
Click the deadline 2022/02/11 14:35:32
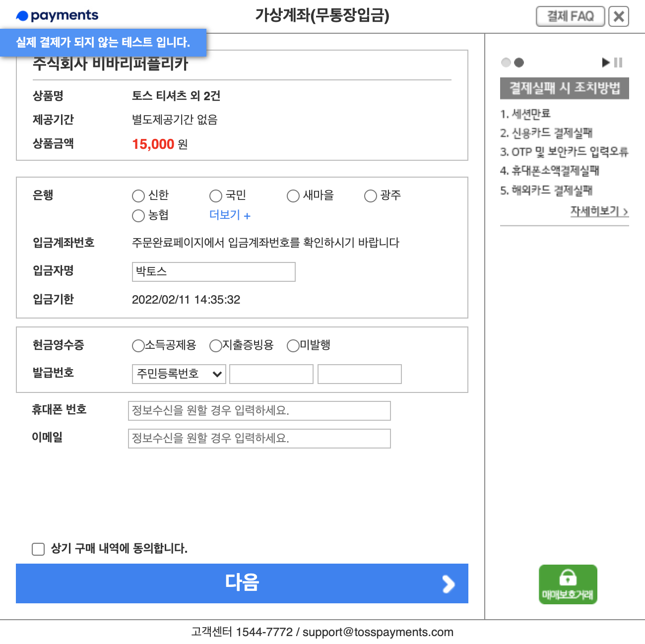point(186,300)
